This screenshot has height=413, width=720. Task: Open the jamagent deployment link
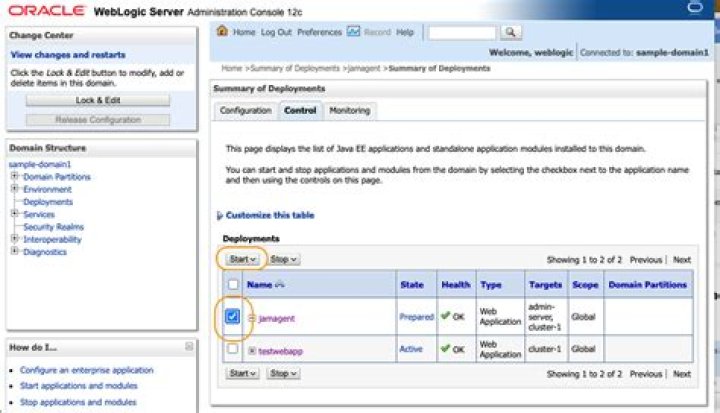(276, 318)
